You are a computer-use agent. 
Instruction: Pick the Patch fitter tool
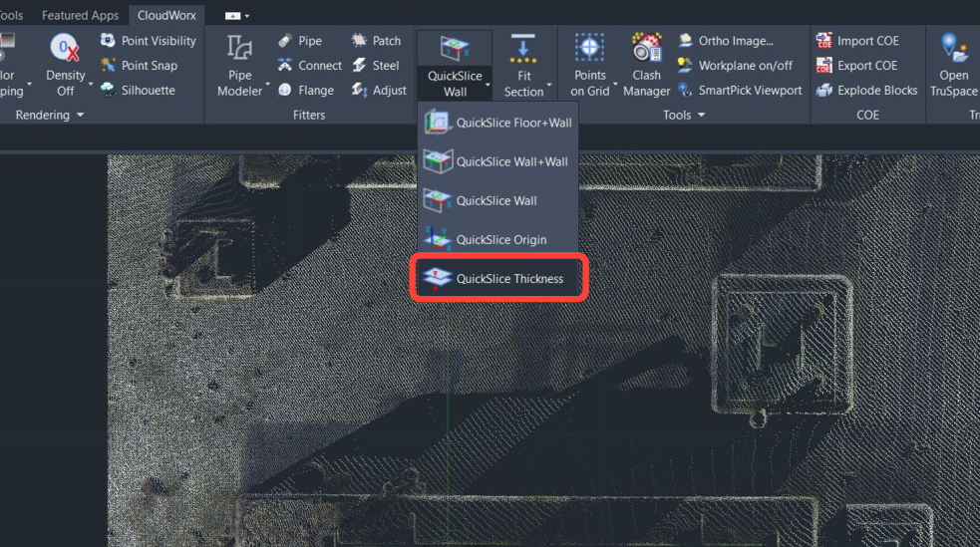tap(376, 41)
